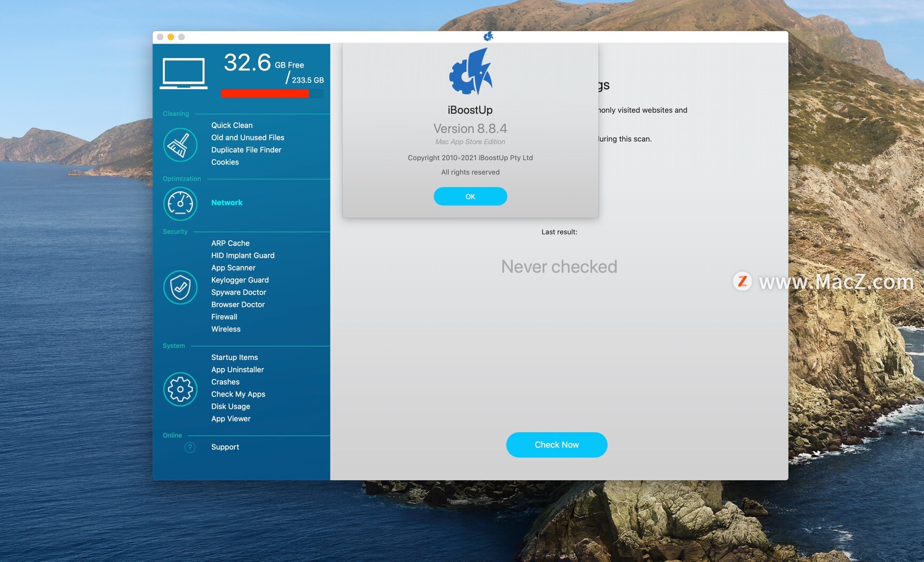Click the System gear icon
This screenshot has height=562, width=924.
tap(180, 389)
